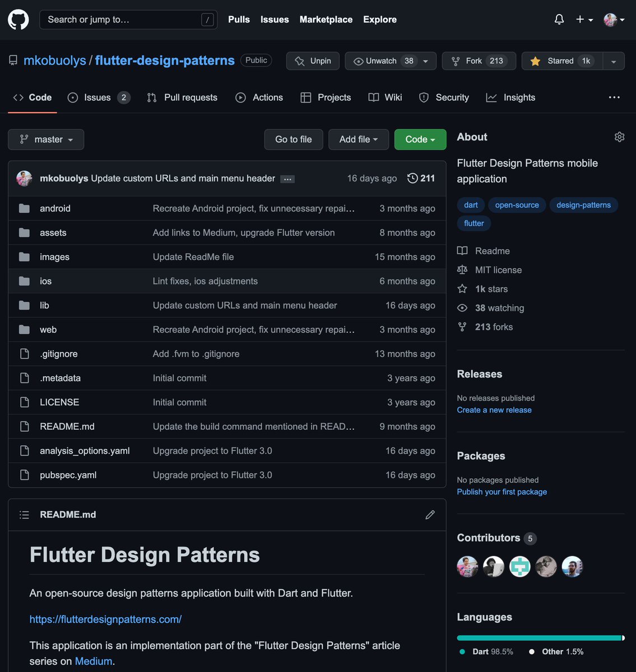Expand the Add file dropdown
This screenshot has height=672, width=636.
[359, 139]
